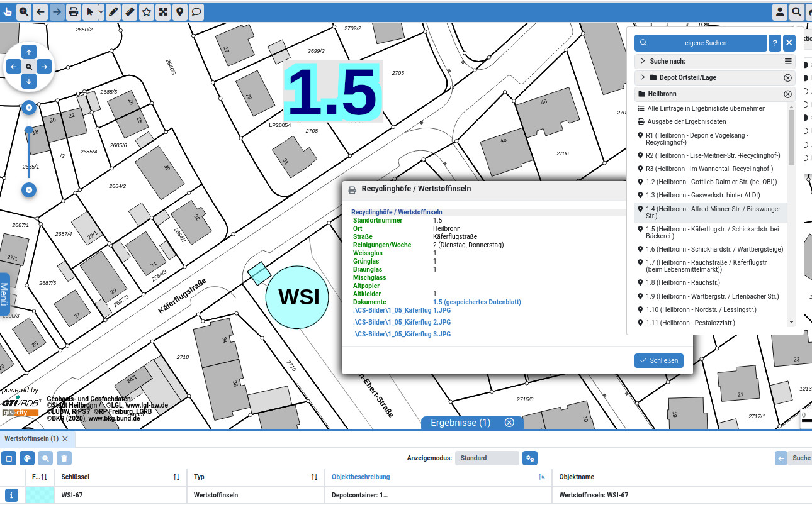Open the selection tool dropdown arrow
The height and width of the screenshot is (505, 812).
(101, 11)
